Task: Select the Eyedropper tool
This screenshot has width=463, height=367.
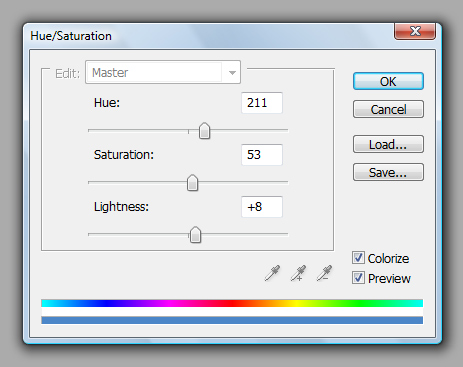Action: (272, 273)
